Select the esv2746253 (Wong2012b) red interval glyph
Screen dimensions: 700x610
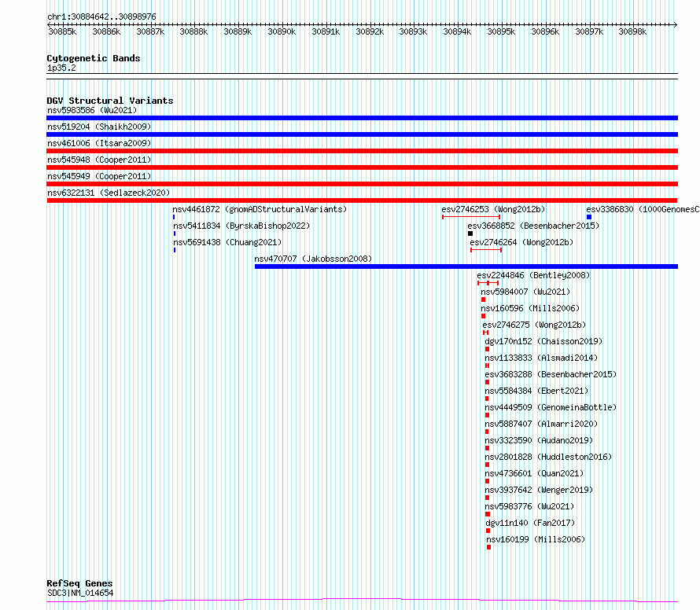[x=471, y=217]
